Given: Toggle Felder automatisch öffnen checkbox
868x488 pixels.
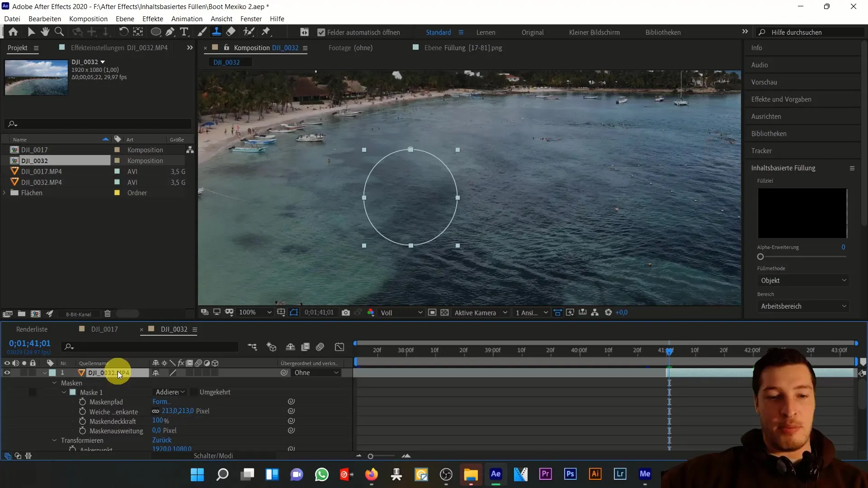Looking at the screenshot, I should coord(321,33).
